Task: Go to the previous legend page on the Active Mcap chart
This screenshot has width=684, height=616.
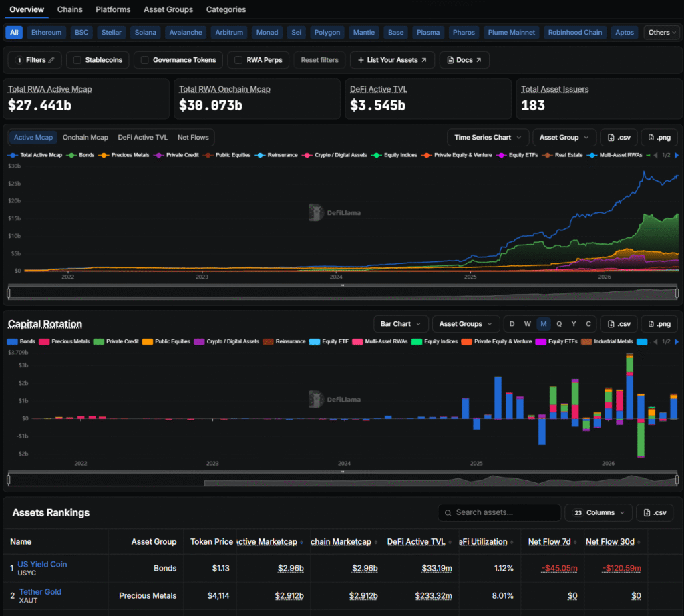Action: coord(655,155)
